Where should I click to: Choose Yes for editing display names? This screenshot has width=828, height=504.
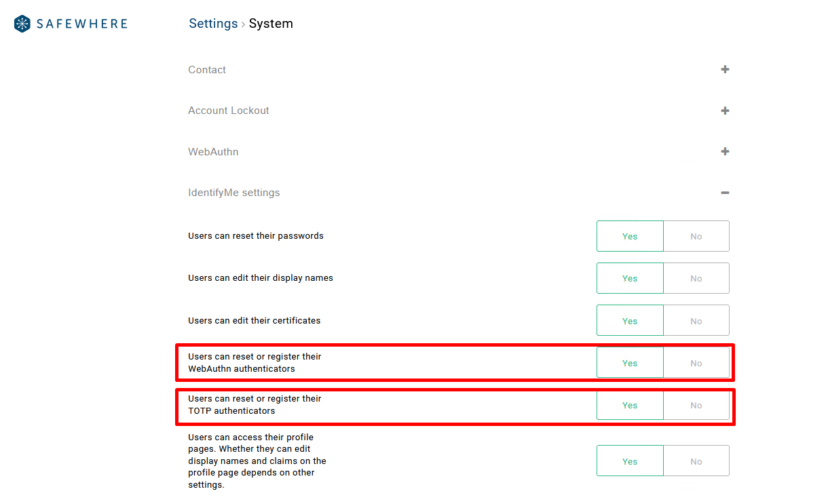pyautogui.click(x=630, y=278)
